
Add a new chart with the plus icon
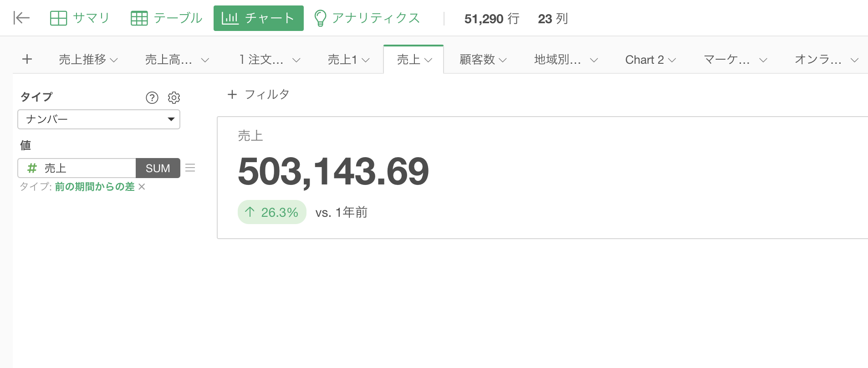click(27, 59)
